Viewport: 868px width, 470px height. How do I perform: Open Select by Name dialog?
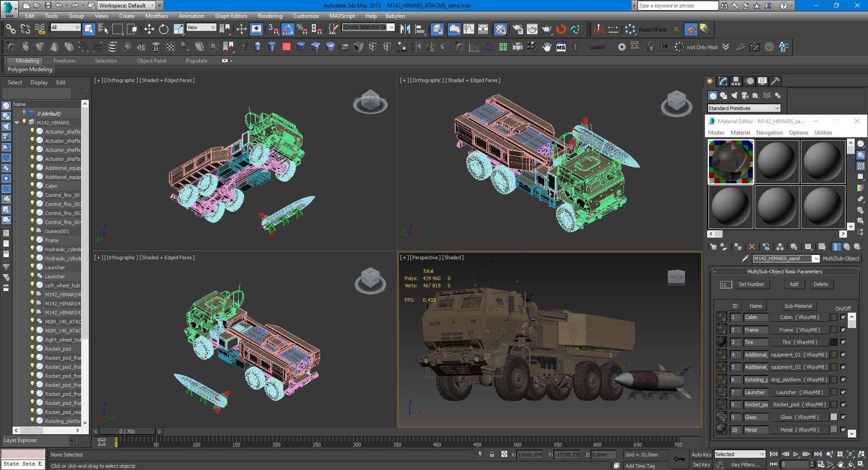103,29
